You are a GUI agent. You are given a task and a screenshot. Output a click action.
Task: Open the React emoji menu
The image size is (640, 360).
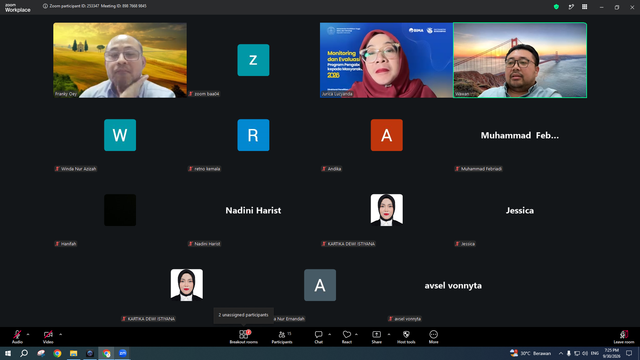pyautogui.click(x=347, y=336)
